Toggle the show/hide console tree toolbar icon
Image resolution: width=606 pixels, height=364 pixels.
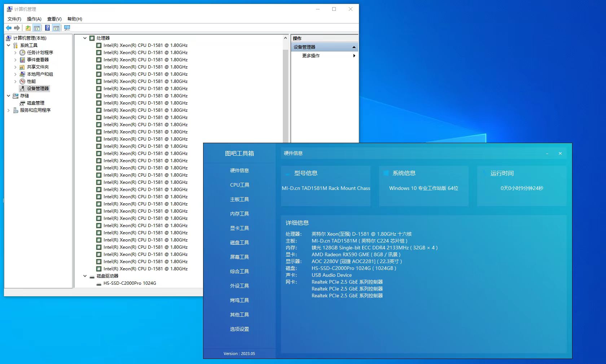coord(37,28)
